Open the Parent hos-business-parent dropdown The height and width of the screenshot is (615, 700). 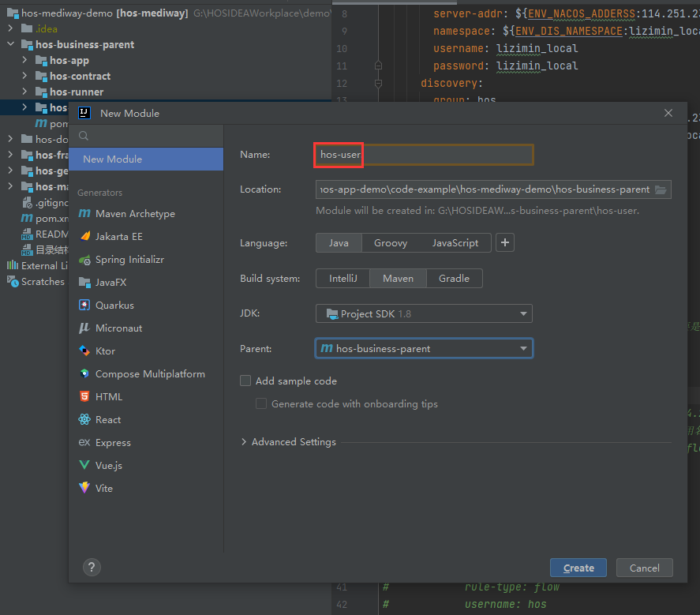coord(424,348)
